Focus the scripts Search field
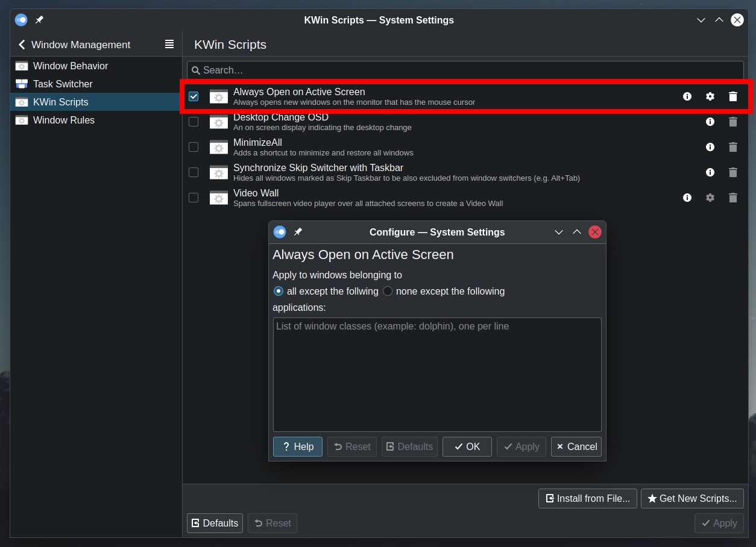The height and width of the screenshot is (547, 756). (x=465, y=70)
